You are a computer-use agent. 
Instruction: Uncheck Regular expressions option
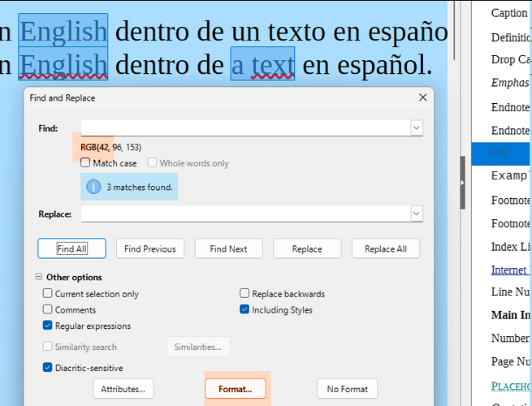tap(47, 326)
